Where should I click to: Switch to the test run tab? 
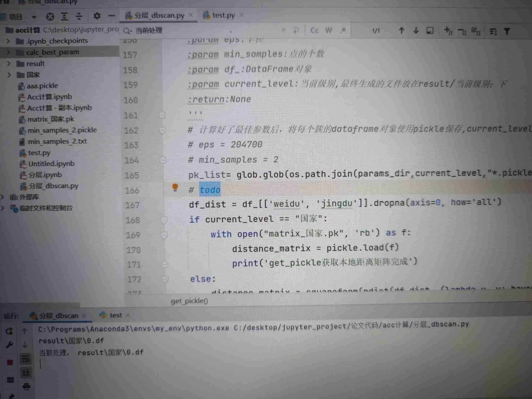(x=116, y=315)
